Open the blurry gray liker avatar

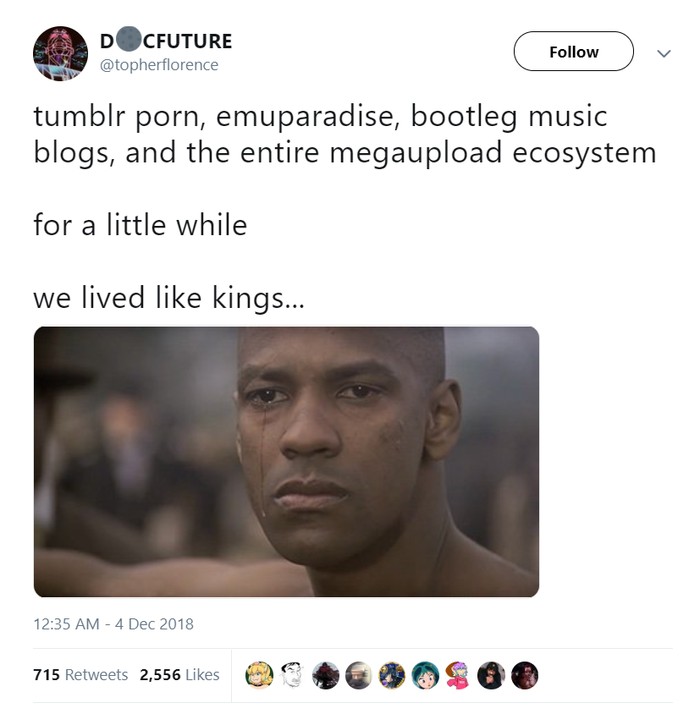tap(359, 675)
